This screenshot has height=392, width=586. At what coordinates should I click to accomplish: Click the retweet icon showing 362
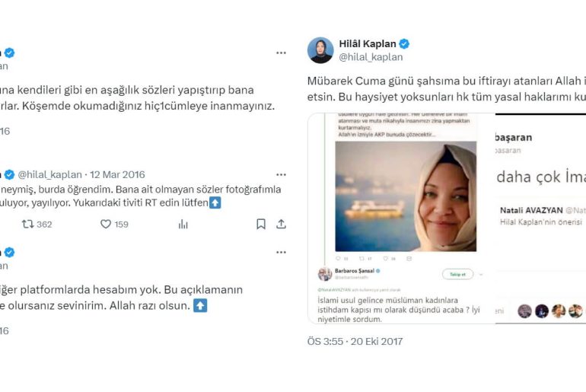click(x=27, y=225)
